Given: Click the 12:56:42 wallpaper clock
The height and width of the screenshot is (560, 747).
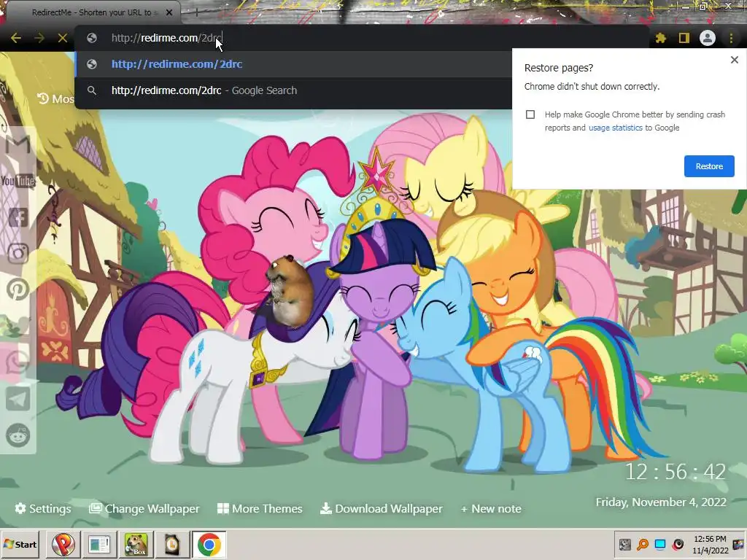Looking at the screenshot, I should click(675, 472).
